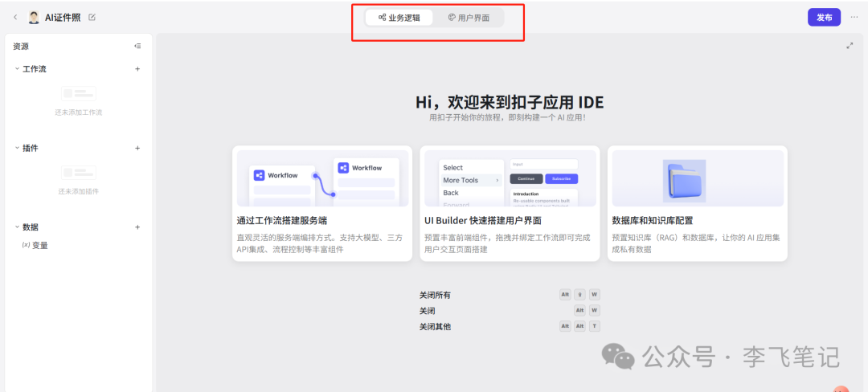Open the more options ellipsis menu
Viewport: 868px width, 392px height.
pyautogui.click(x=854, y=17)
